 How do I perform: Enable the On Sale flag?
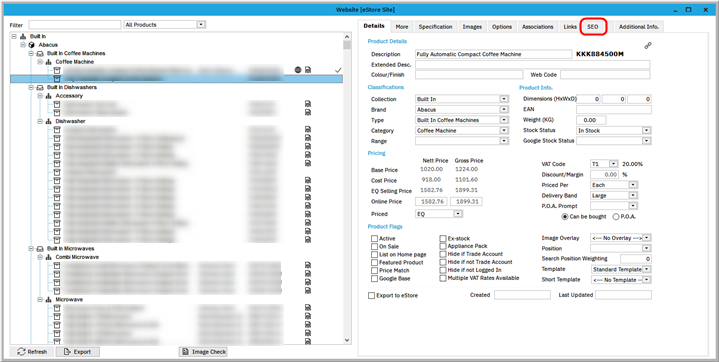pos(375,246)
